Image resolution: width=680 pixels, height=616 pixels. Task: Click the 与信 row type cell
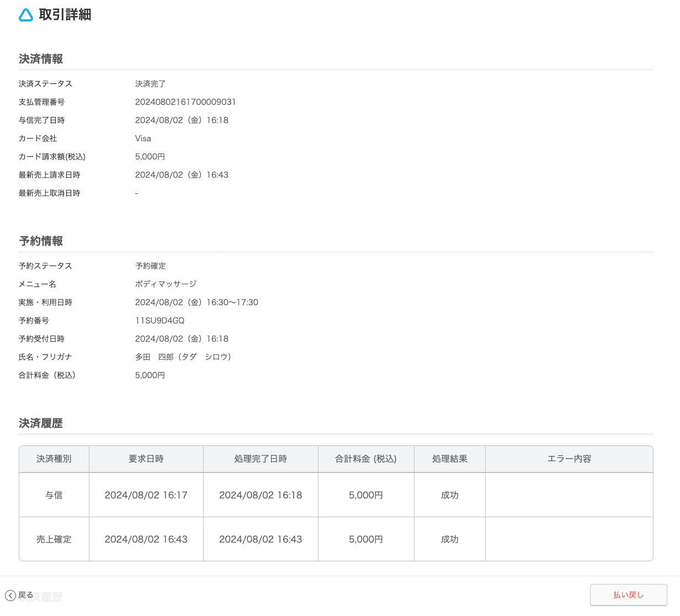click(x=54, y=495)
